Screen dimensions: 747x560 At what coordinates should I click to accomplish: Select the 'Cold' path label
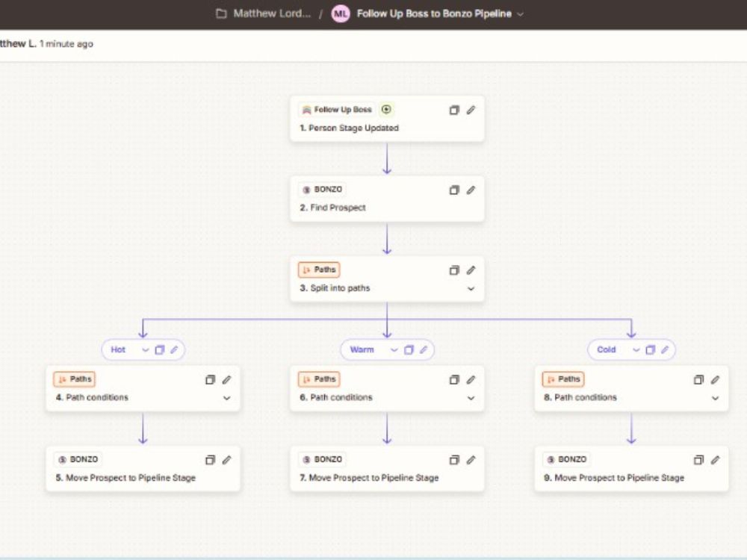(x=607, y=350)
